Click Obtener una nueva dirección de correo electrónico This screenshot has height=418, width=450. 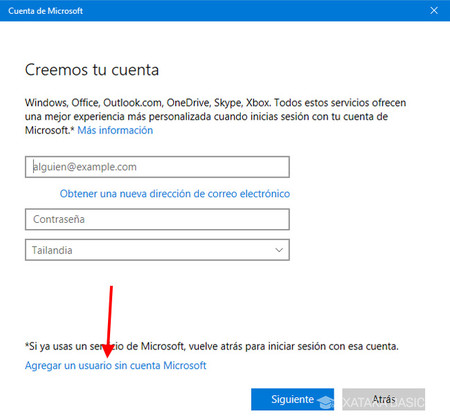pos(175,194)
